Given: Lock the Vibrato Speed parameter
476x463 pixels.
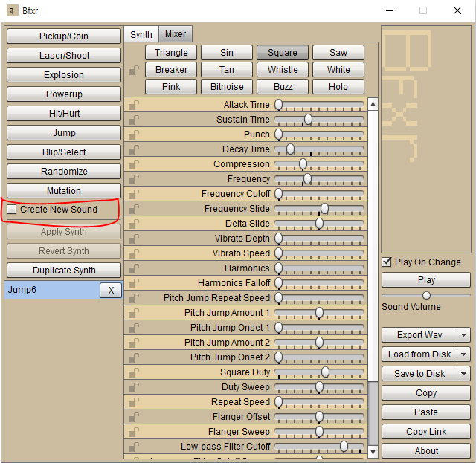Looking at the screenshot, I should click(134, 253).
